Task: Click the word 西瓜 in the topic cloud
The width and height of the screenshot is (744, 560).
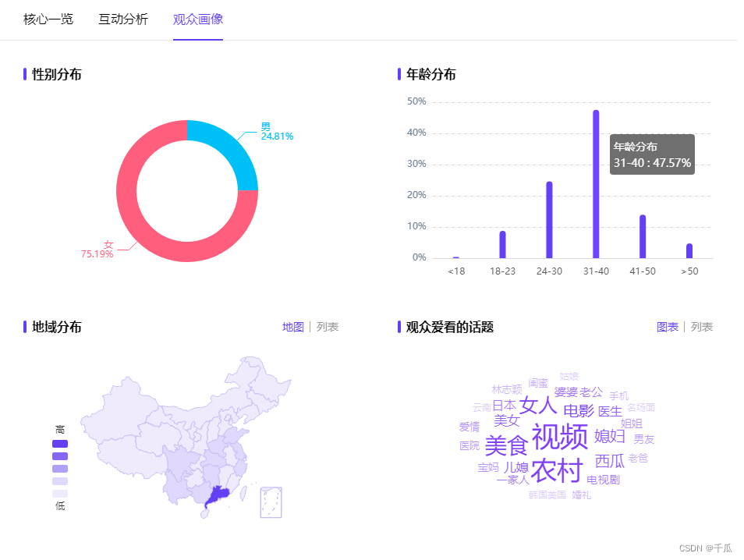Action: 610,461
